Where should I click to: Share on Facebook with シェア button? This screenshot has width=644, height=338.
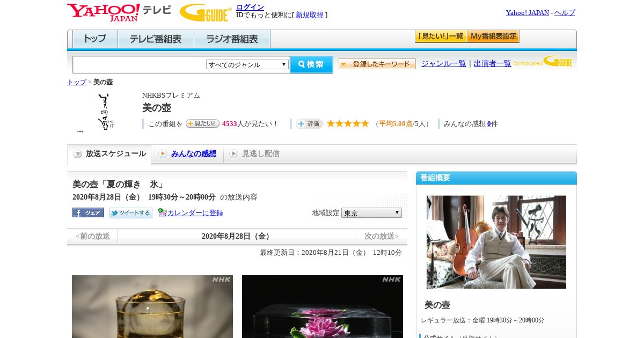88,212
